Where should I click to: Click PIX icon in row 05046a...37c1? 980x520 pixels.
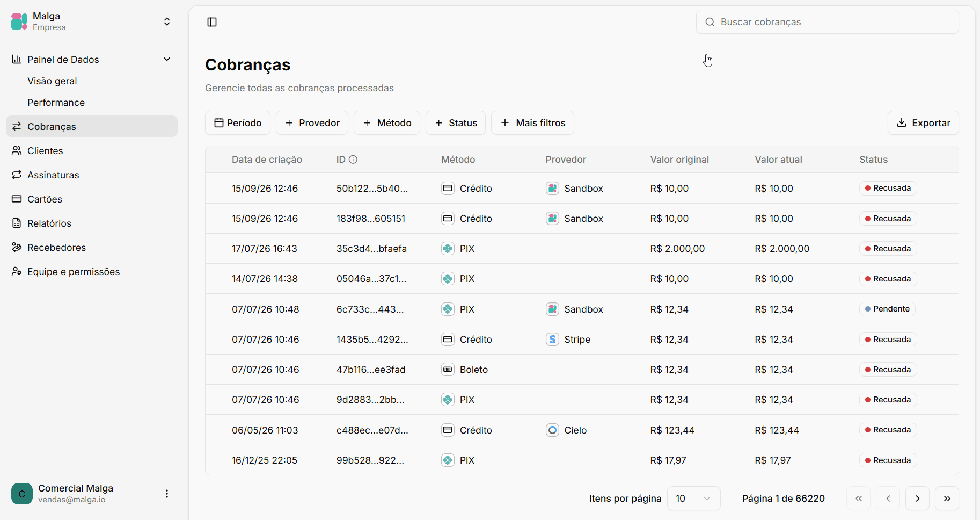[448, 279]
